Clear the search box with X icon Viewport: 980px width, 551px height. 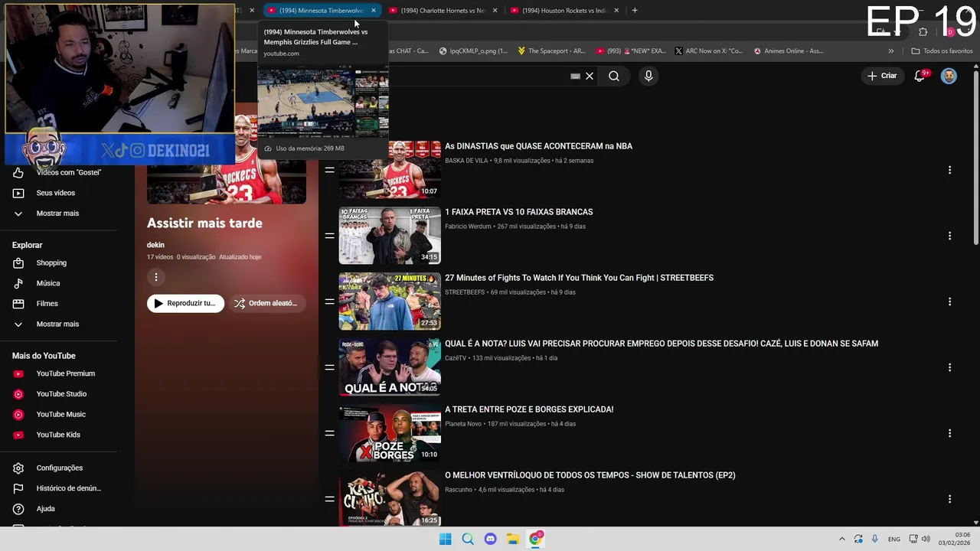(x=590, y=76)
